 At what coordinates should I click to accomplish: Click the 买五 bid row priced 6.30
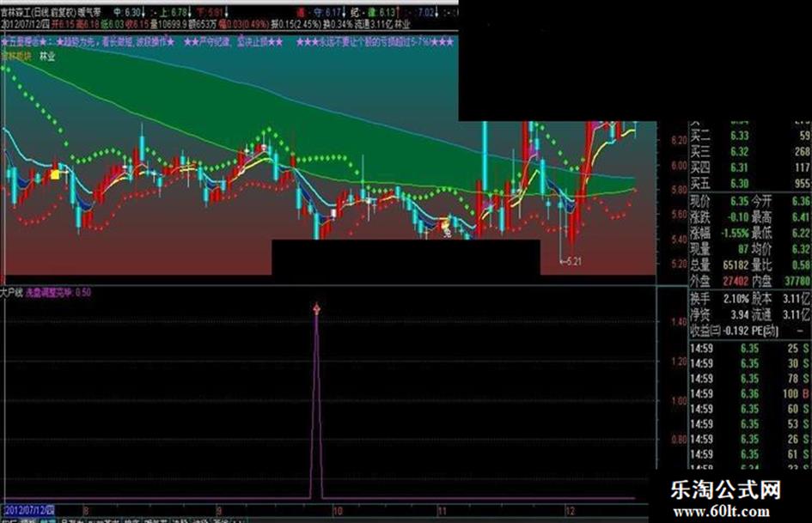[x=750, y=183]
